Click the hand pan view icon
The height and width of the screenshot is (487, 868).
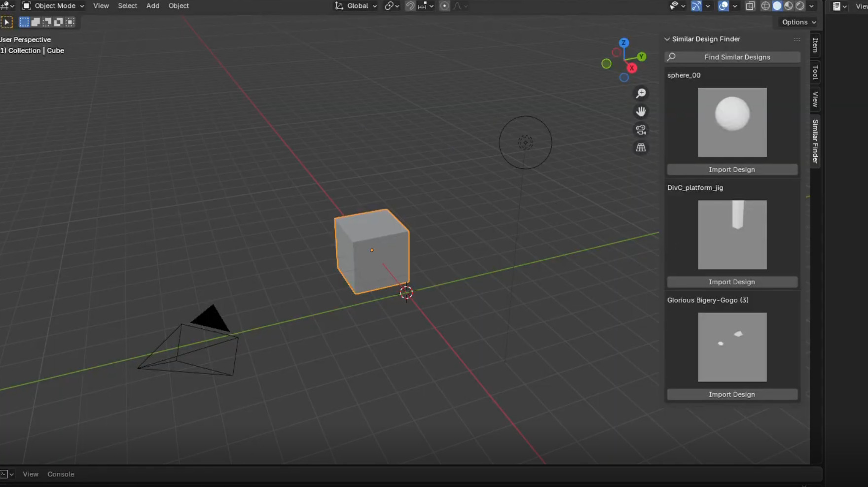click(x=641, y=111)
